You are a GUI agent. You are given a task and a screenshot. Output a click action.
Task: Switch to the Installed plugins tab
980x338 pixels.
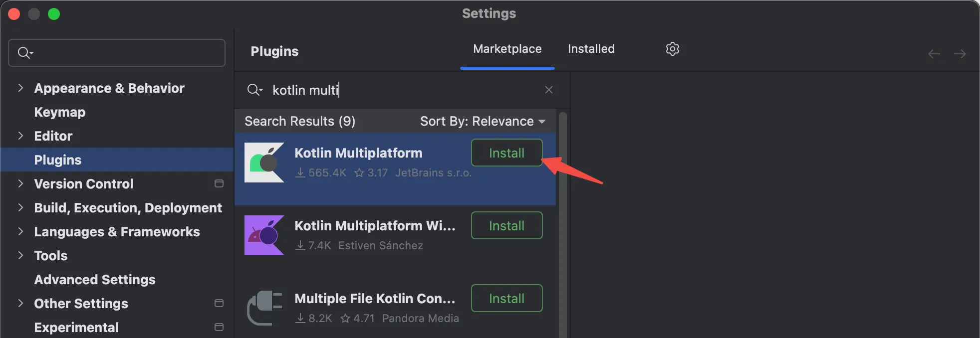(x=591, y=49)
